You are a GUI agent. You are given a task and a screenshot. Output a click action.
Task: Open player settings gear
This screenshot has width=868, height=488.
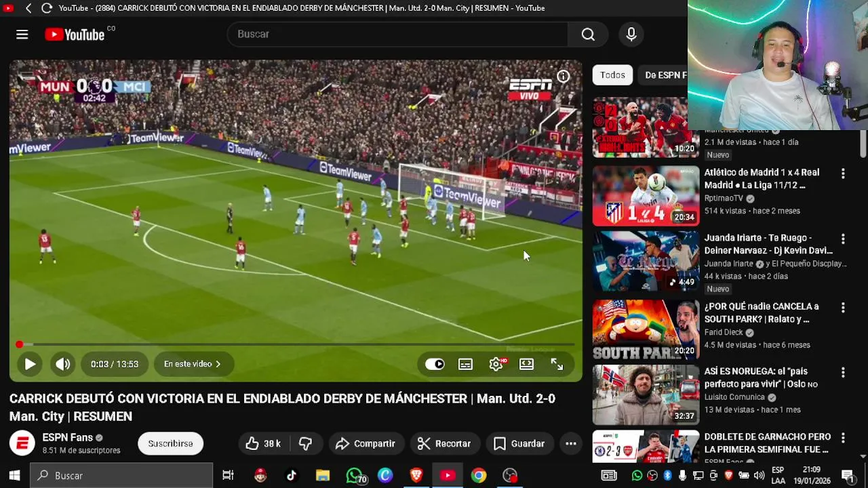click(496, 364)
